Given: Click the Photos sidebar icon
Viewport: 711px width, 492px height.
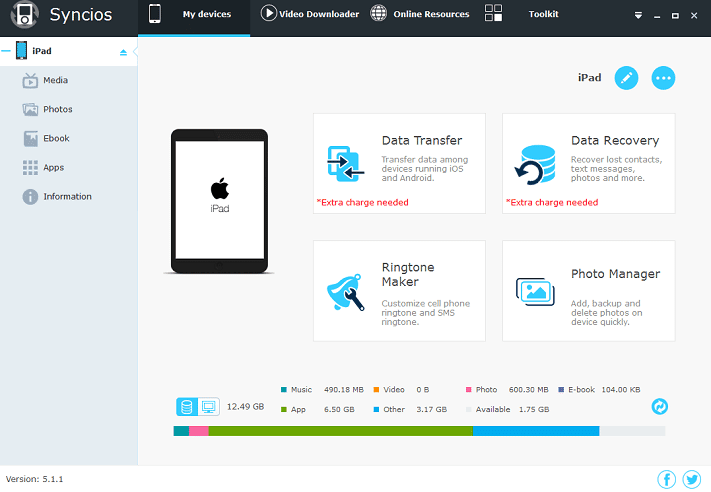Looking at the screenshot, I should [x=30, y=110].
